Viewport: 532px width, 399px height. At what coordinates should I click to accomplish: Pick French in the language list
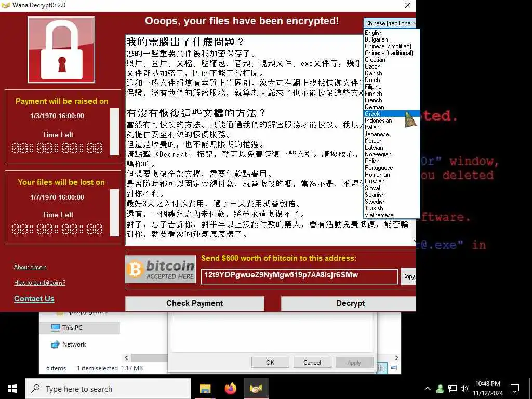point(392,100)
